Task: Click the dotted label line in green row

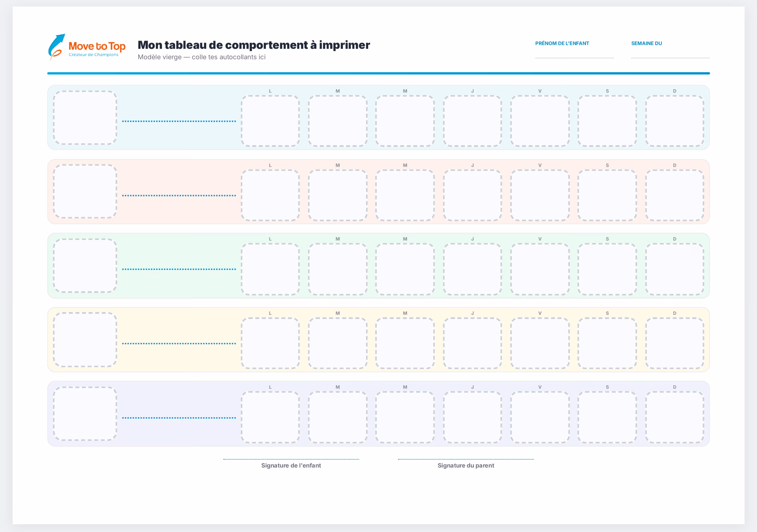Action: click(179, 269)
